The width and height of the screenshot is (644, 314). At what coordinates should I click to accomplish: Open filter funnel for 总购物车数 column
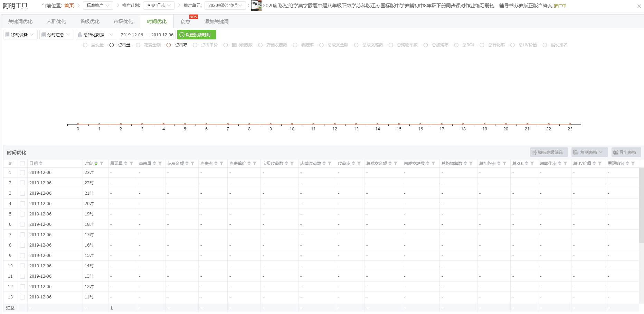471,164
